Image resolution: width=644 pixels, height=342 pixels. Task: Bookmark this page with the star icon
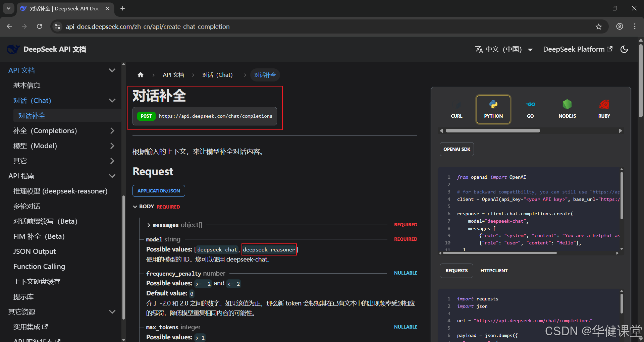[599, 26]
